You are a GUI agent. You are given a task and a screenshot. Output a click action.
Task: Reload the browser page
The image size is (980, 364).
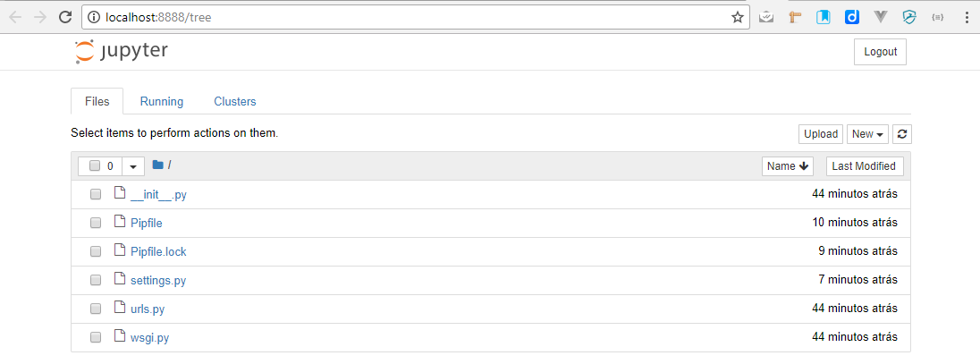point(64,17)
